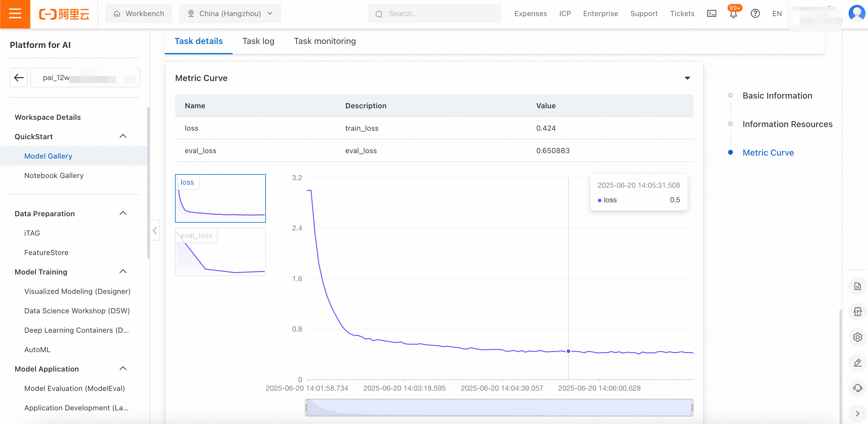
Task: Open the hamburger main menu
Action: pyautogui.click(x=15, y=14)
